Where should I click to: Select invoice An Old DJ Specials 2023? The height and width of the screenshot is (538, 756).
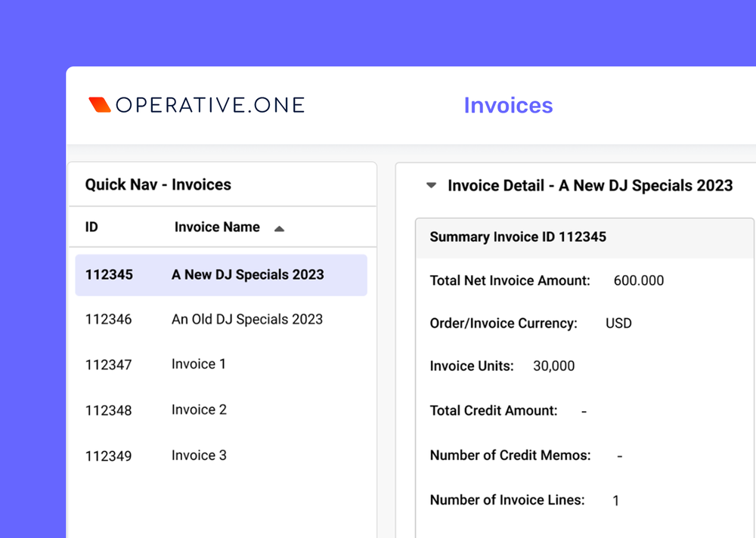(246, 320)
